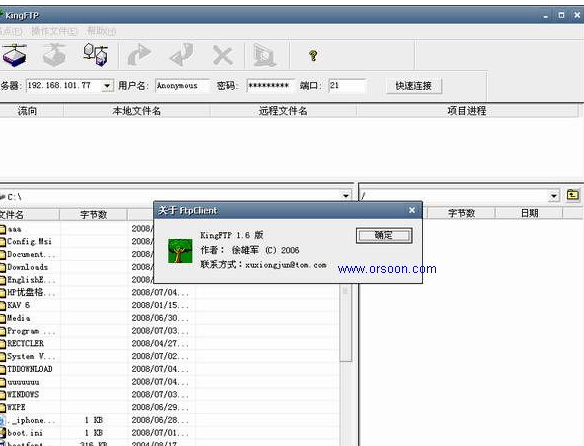584x446 pixels.
Task: Click the download arrow toolbar icon
Action: click(x=182, y=55)
